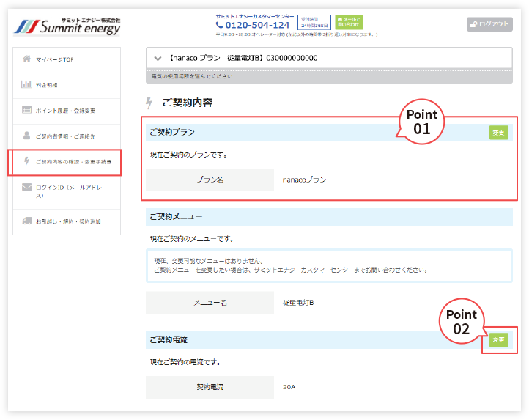Click the green メールで問い合わせ button
Image resolution: width=529 pixels, height=420 pixels.
(349, 22)
